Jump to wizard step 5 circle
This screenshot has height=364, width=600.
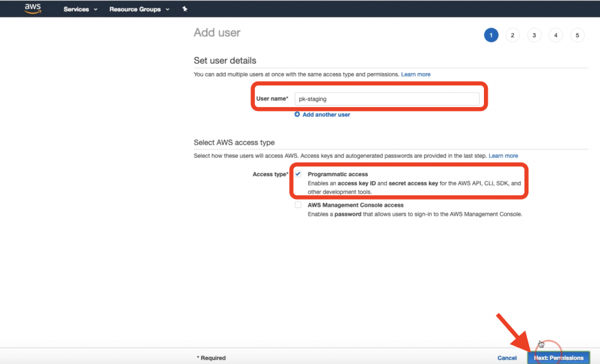coord(577,35)
